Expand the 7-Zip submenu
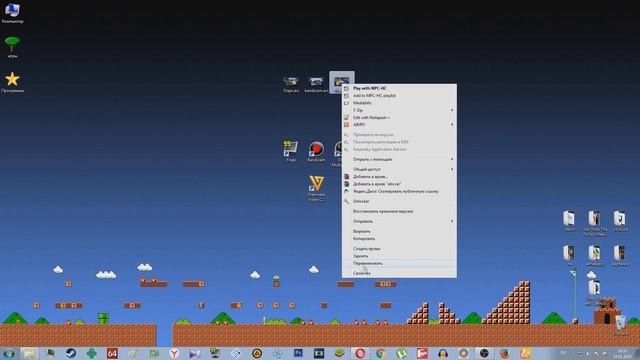The width and height of the screenshot is (640, 360). [399, 110]
